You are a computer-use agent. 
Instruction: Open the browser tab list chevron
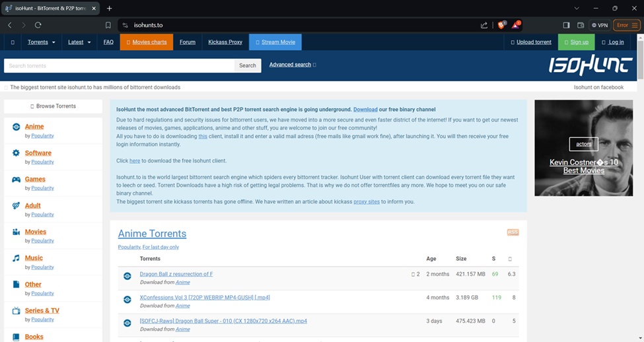(x=577, y=8)
